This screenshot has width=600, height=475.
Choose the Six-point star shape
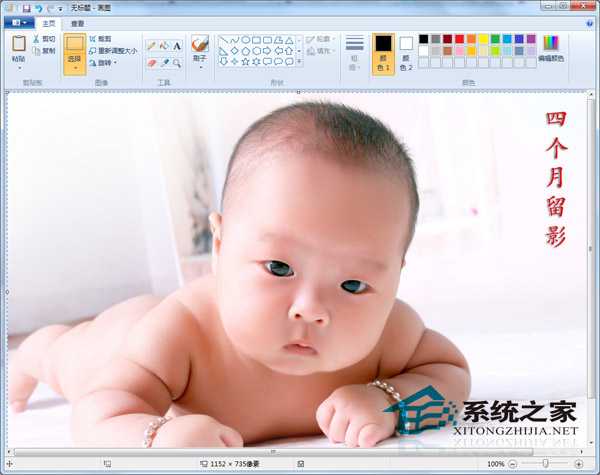click(x=257, y=61)
